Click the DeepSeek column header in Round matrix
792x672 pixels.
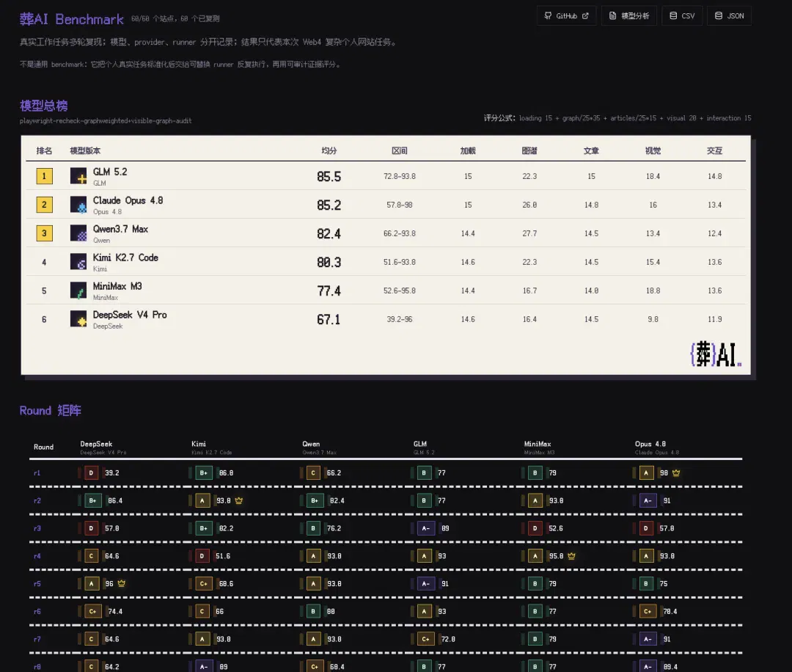(x=96, y=444)
